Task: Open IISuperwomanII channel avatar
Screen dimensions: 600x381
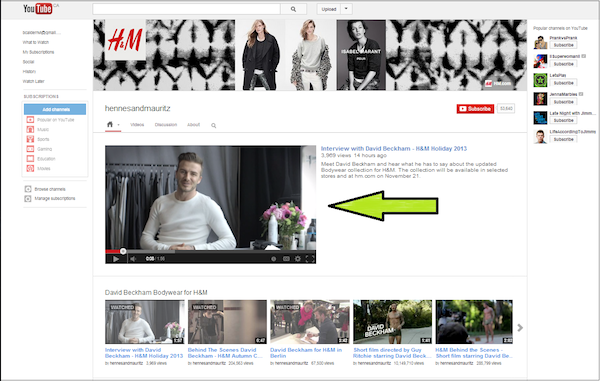Action: (x=540, y=61)
